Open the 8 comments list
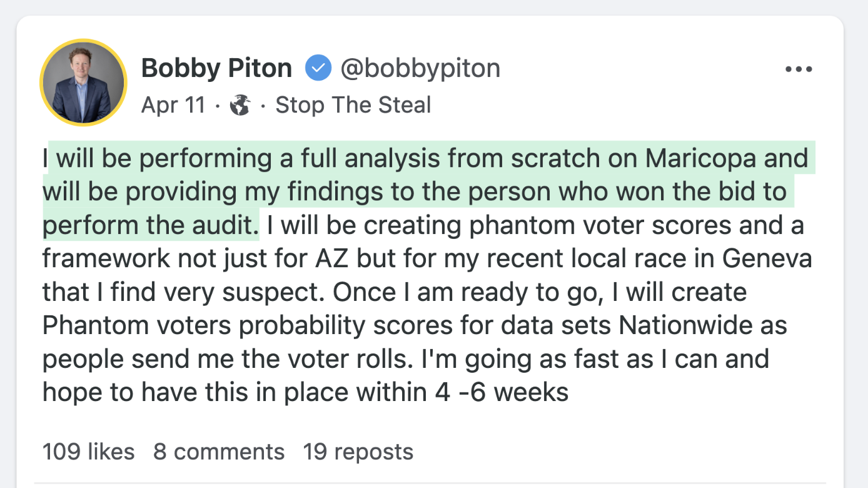Screen dimensions: 868x488 pyautogui.click(x=219, y=451)
